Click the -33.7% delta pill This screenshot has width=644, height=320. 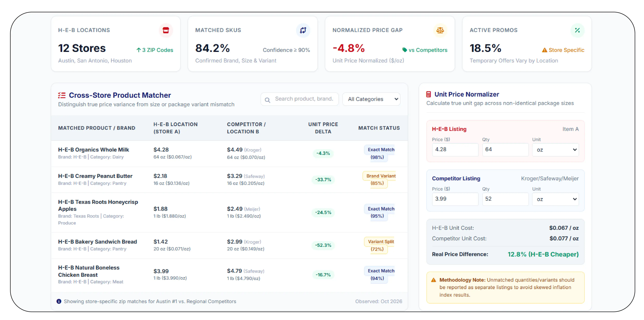tap(323, 180)
